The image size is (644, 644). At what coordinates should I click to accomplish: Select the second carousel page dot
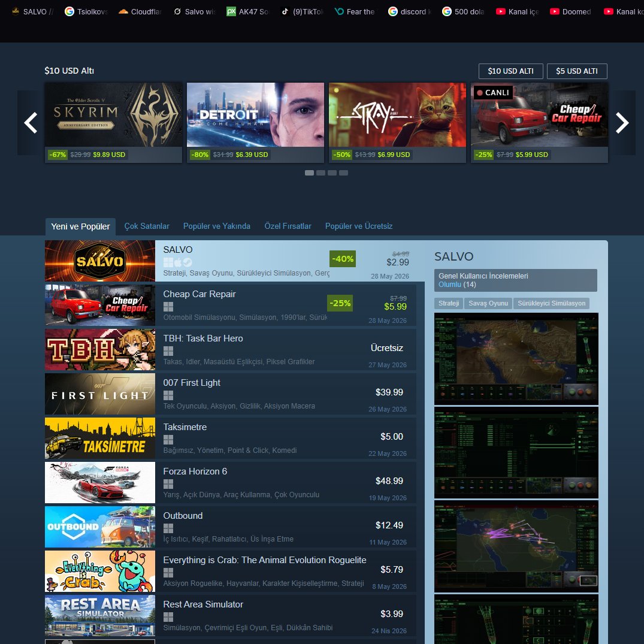(x=321, y=173)
